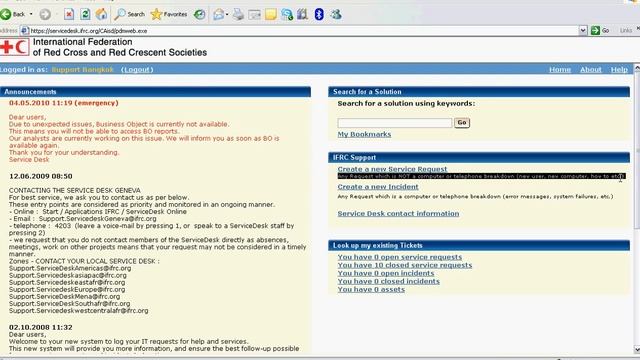This screenshot has height=360, width=640.
Task: Expand the Mail icon dropdown arrow
Action: coord(227,15)
